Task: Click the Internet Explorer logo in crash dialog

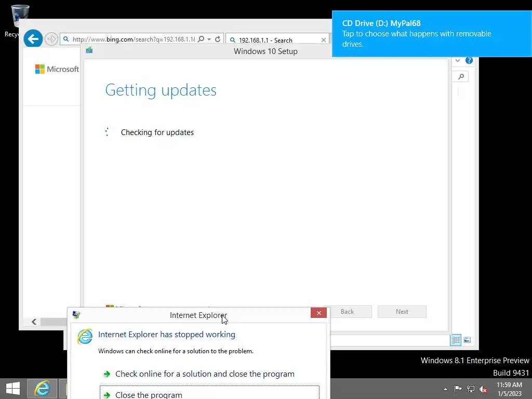Action: [85, 336]
